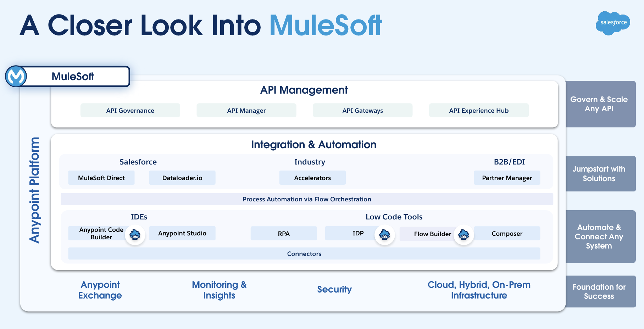This screenshot has height=329, width=644.
Task: Select the MuleSoft header label
Action: coord(73,76)
